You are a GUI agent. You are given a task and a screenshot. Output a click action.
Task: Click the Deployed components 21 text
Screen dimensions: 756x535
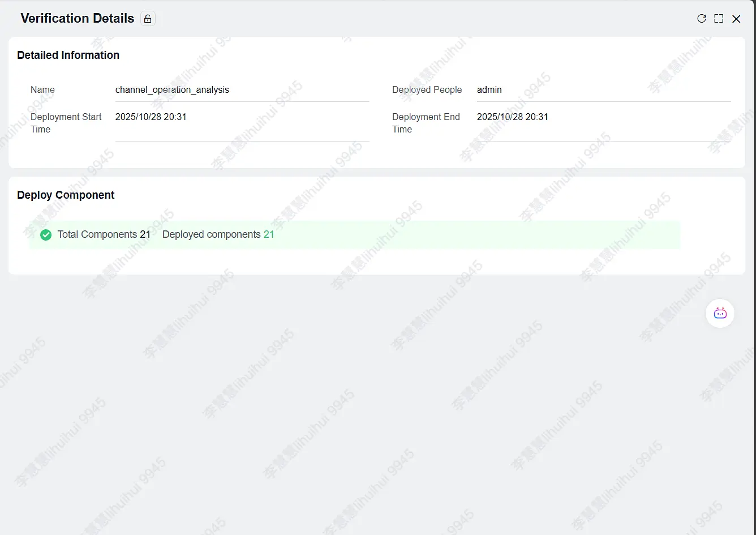218,234
